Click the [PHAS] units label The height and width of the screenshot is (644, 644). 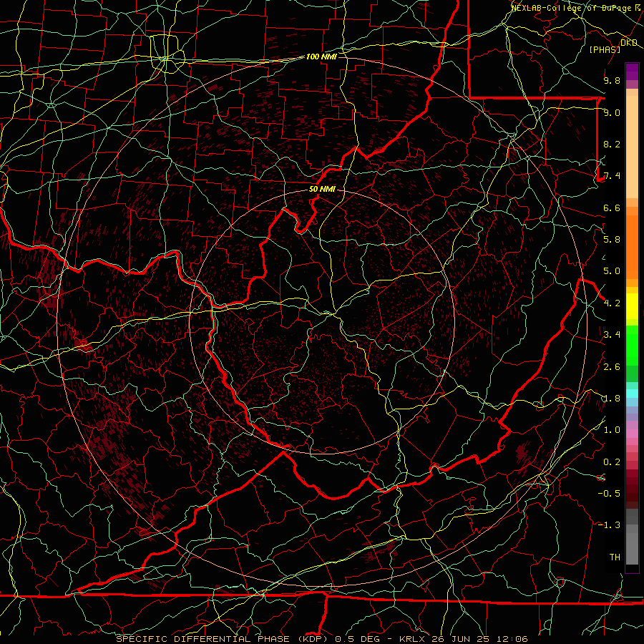click(605, 49)
